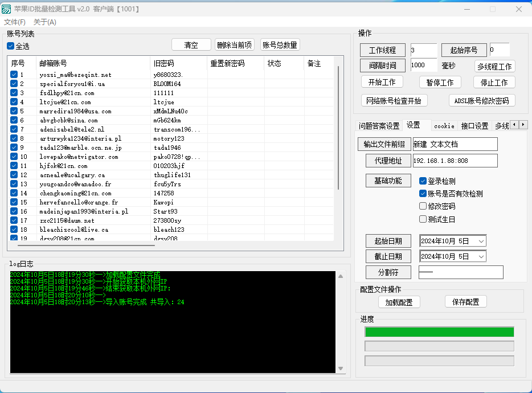The width and height of the screenshot is (532, 393).
Task: Expand the 截止日期 date dropdown
Action: (481, 257)
